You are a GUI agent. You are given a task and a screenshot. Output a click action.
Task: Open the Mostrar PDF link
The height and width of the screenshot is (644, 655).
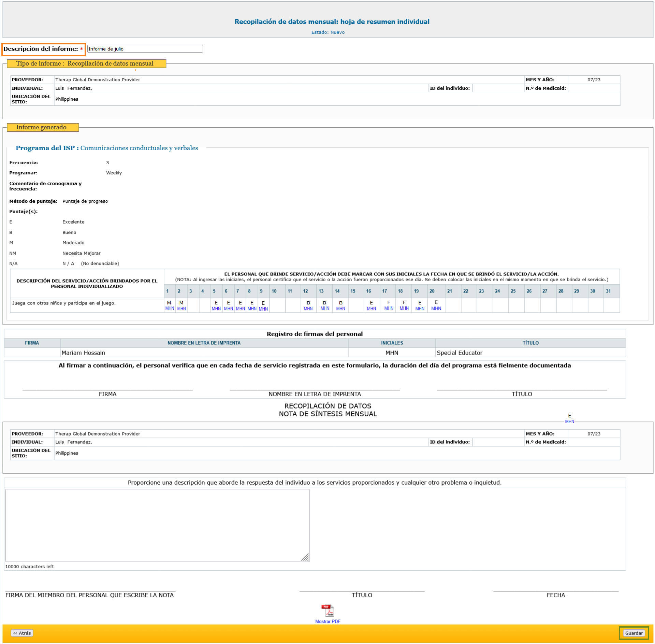click(327, 621)
